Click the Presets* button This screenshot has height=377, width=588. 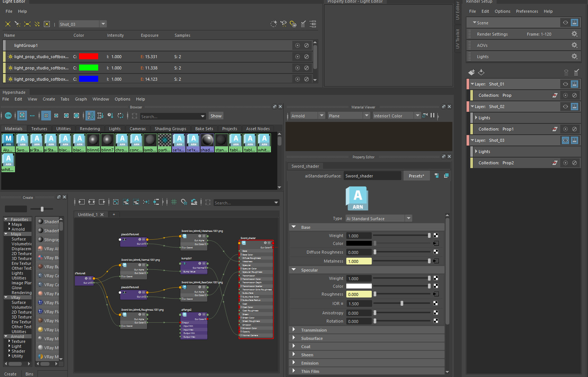click(416, 176)
